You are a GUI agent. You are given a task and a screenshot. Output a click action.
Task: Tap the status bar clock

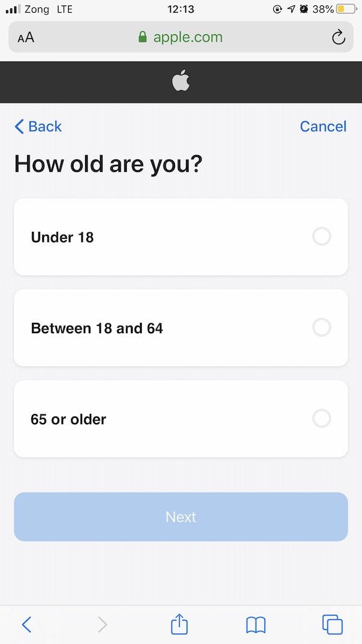(180, 9)
